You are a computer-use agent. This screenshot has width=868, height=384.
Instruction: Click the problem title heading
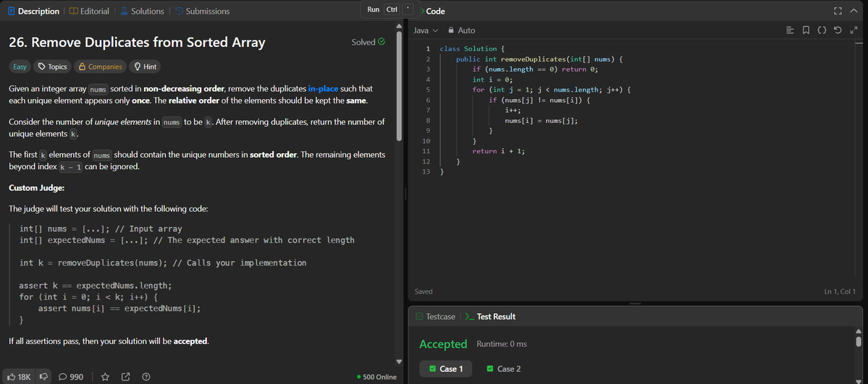point(138,43)
